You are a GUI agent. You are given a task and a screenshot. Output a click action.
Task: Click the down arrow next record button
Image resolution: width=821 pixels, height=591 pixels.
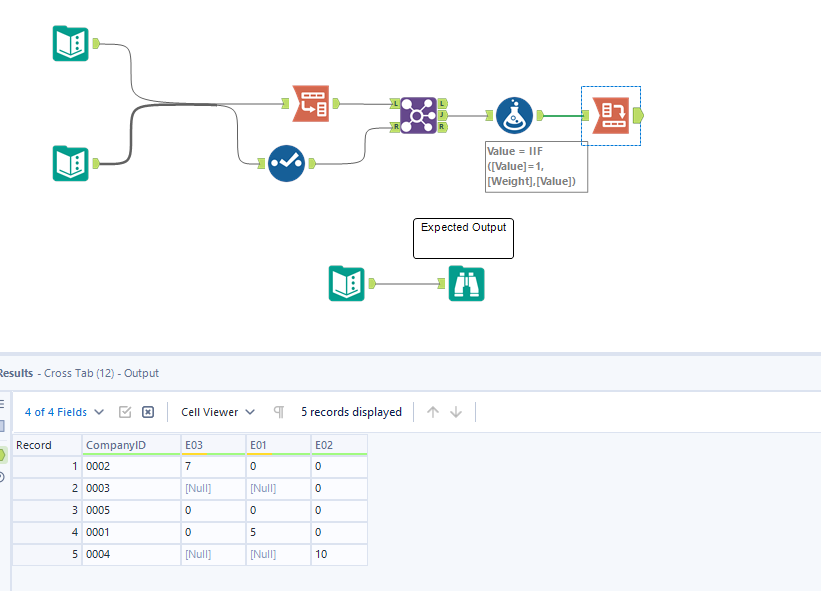click(456, 412)
